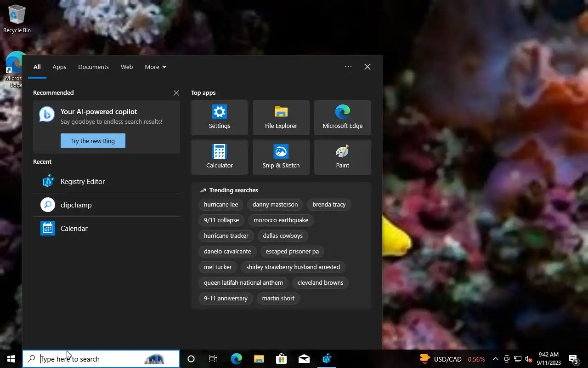This screenshot has width=588, height=368.
Task: Search trending topic 9/11 collapse
Action: tap(221, 220)
